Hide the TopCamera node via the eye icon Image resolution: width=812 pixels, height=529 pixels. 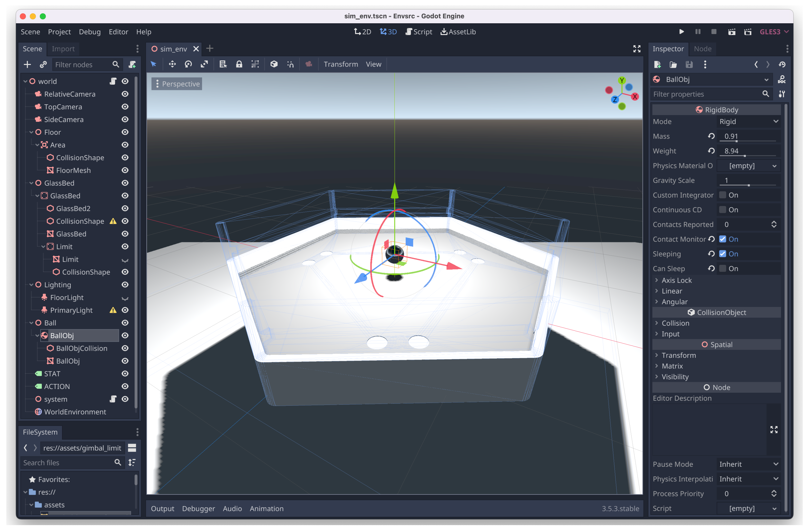coord(125,107)
